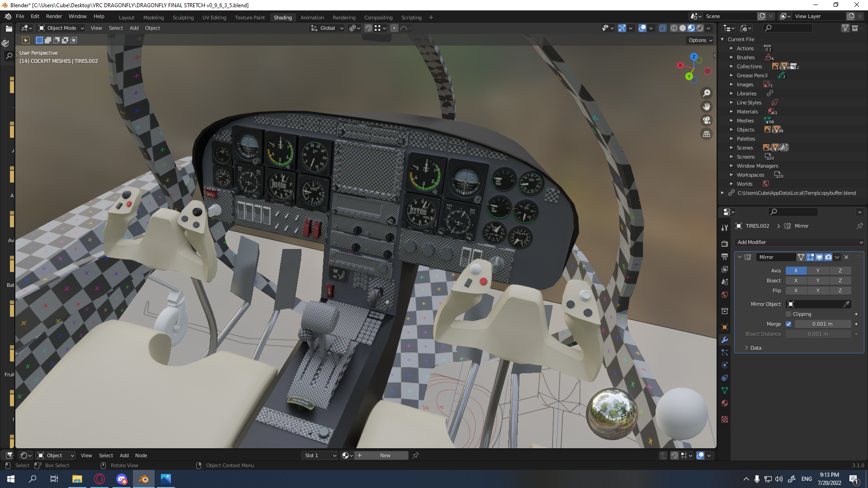868x488 pixels.
Task: Enable the Y axis on Mirror modifier
Action: 818,271
